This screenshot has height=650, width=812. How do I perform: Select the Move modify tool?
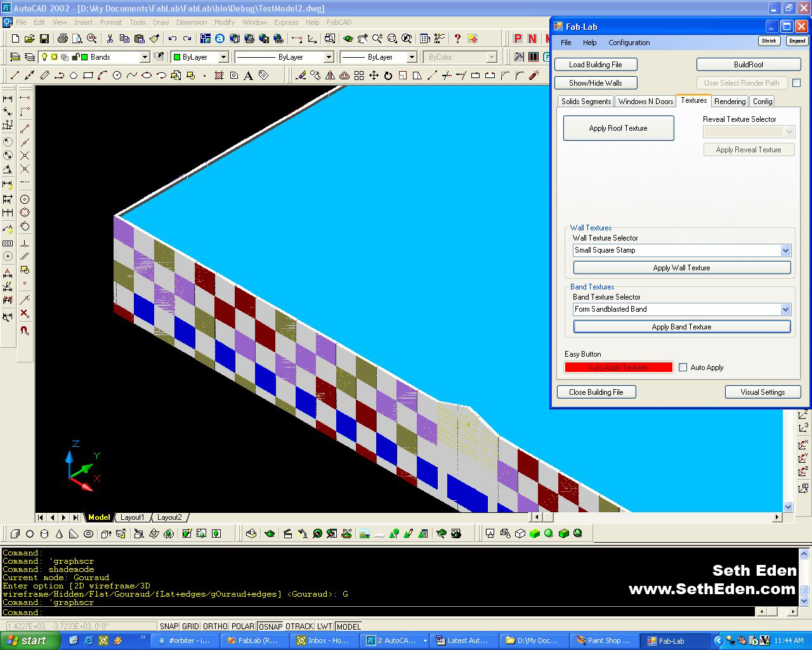(x=374, y=76)
